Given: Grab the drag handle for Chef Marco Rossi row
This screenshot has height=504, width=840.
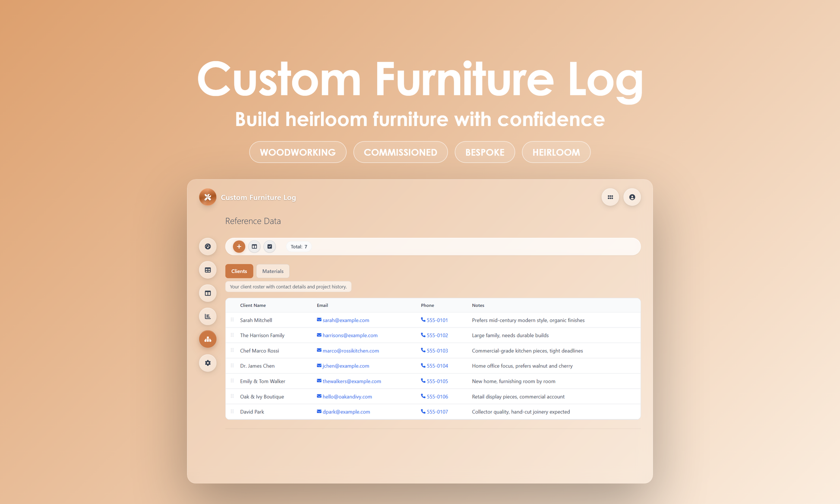Looking at the screenshot, I should pyautogui.click(x=232, y=350).
